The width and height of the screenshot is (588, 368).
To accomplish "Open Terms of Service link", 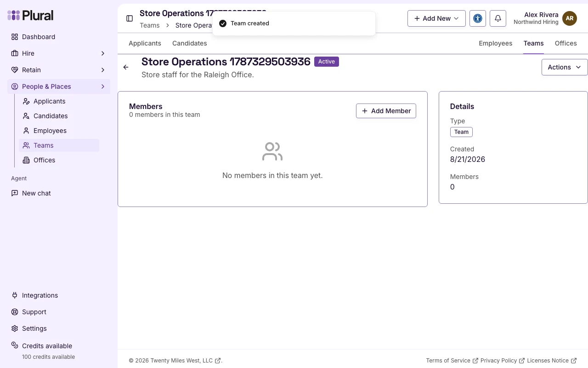I will [x=452, y=361].
